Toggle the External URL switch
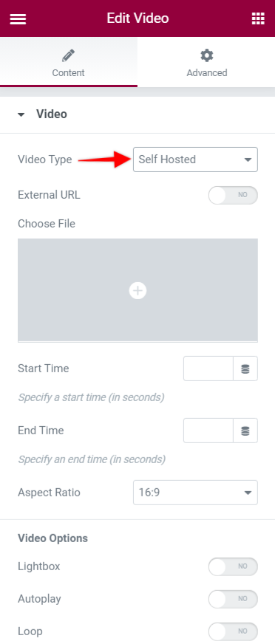Image resolution: width=275 pixels, height=644 pixels. [x=233, y=195]
